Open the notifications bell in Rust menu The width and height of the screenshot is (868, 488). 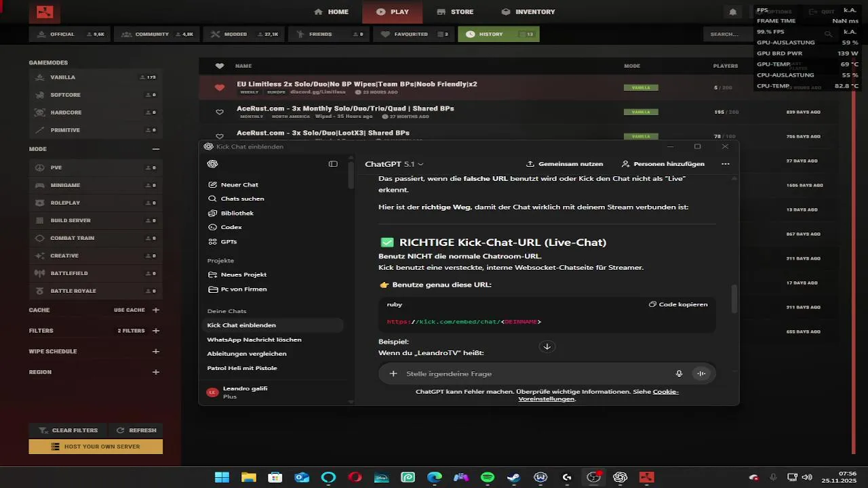(x=732, y=12)
